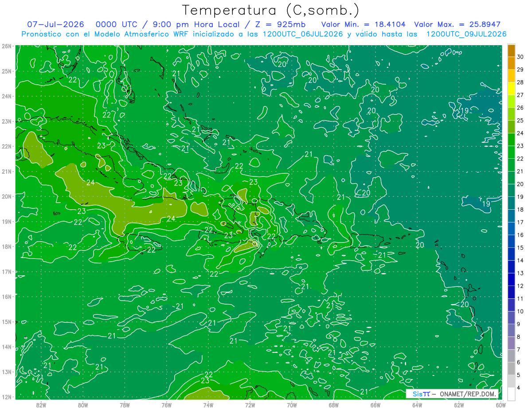Click the color bar value '18'

click(x=520, y=209)
